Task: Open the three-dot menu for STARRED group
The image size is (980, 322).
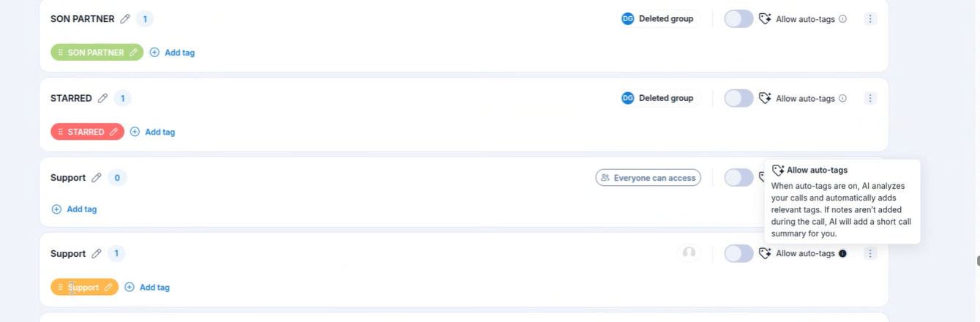Action: pyautogui.click(x=870, y=98)
